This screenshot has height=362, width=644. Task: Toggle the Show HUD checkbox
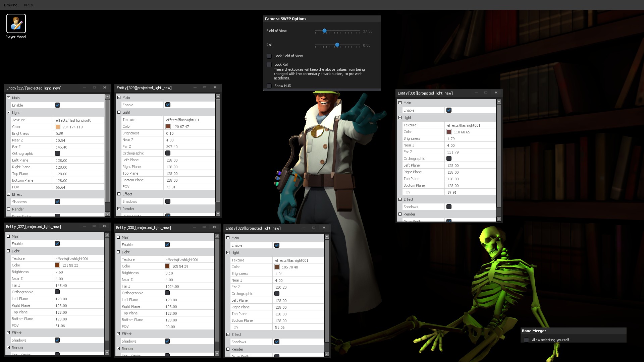click(269, 86)
